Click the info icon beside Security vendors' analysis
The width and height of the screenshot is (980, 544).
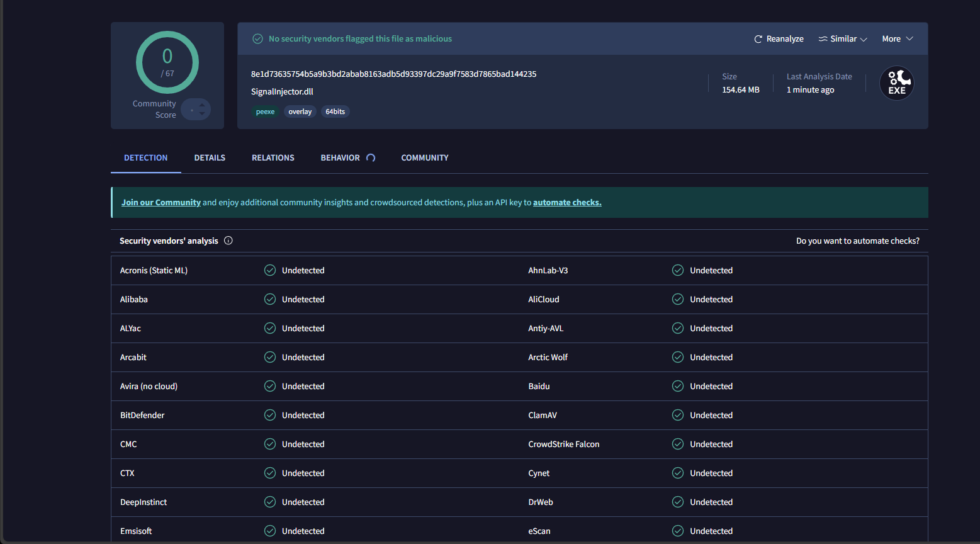click(x=228, y=241)
